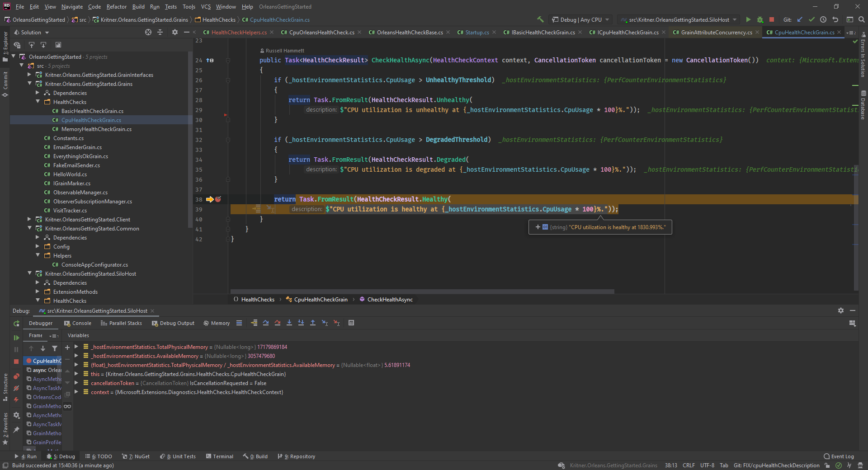The image size is (868, 470).
Task: Open Unit Tests from the bottom bar
Action: [181, 456]
